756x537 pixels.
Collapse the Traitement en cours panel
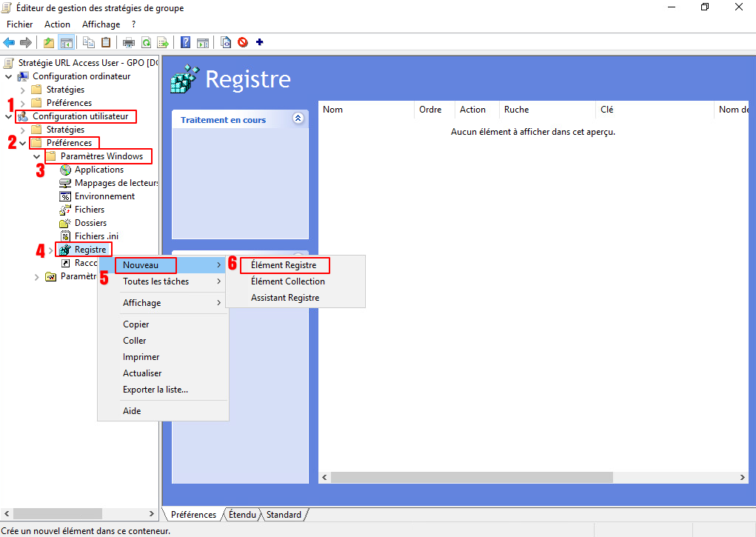[298, 119]
